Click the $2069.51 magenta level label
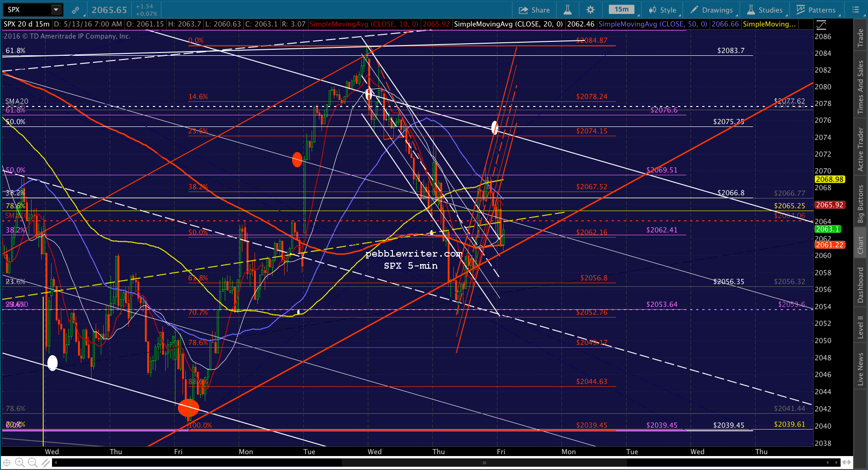Screen dimensions: 868x470 click(x=662, y=170)
